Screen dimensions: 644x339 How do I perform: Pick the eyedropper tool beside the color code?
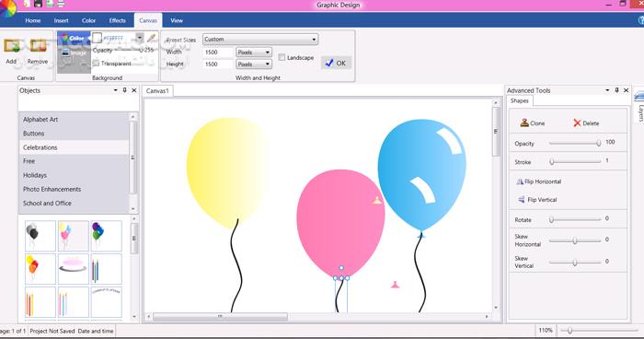(152, 39)
